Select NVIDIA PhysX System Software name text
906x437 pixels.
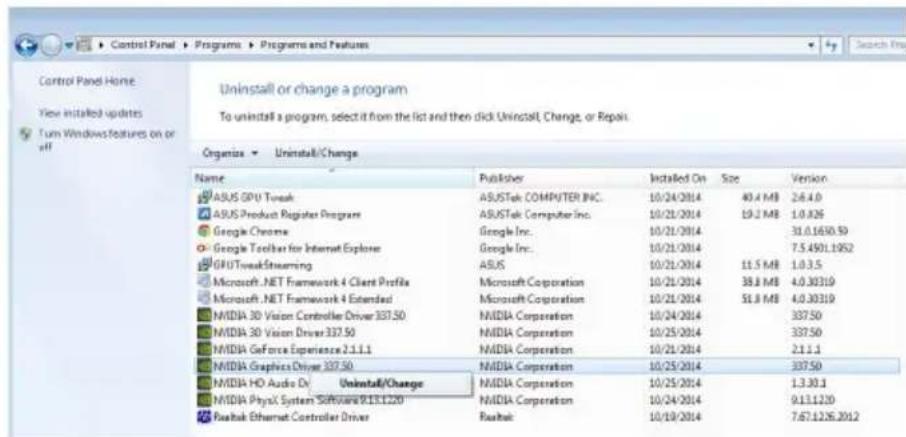[307, 399]
